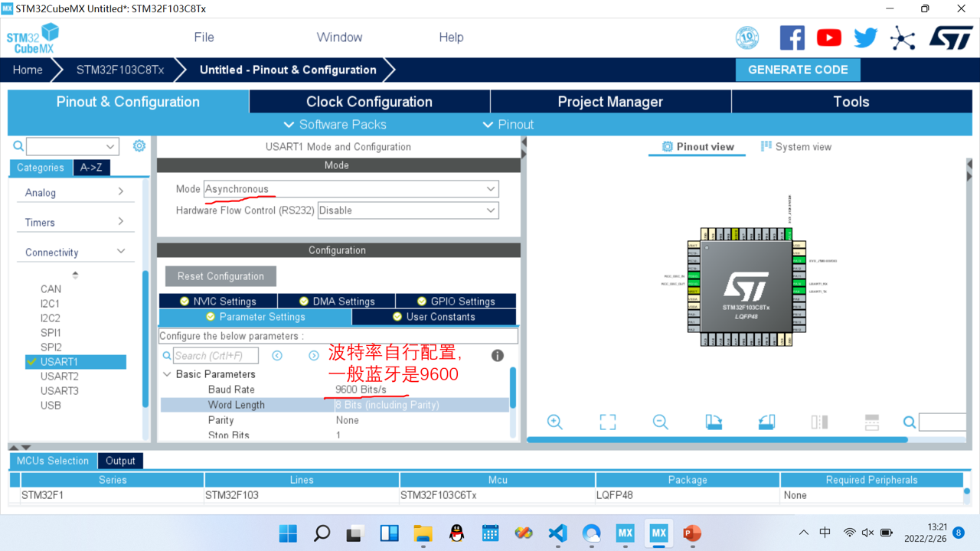Viewport: 980px width, 551px height.
Task: Open NVIC Settings tab
Action: [x=218, y=301]
